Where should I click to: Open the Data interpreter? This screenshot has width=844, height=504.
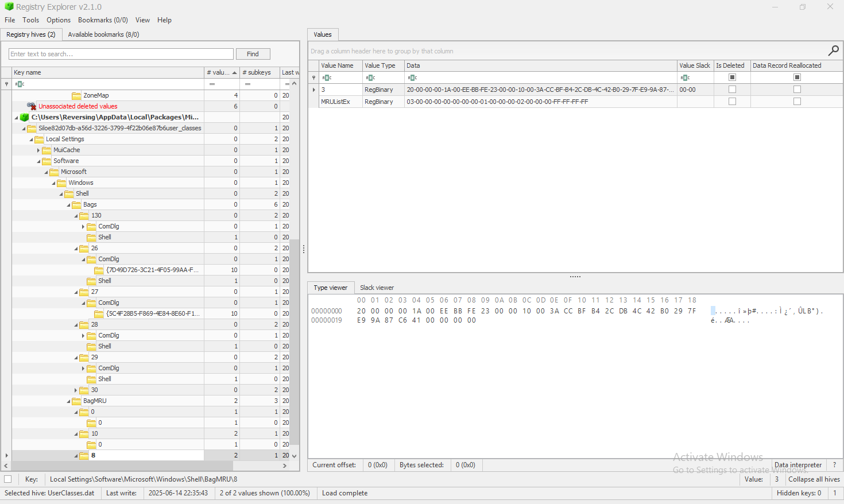(x=798, y=465)
